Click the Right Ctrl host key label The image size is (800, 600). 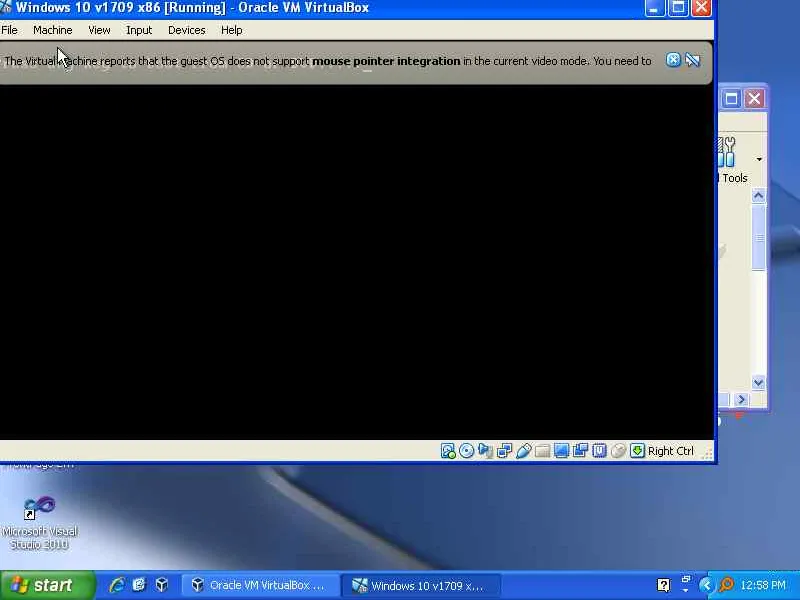[x=671, y=451]
